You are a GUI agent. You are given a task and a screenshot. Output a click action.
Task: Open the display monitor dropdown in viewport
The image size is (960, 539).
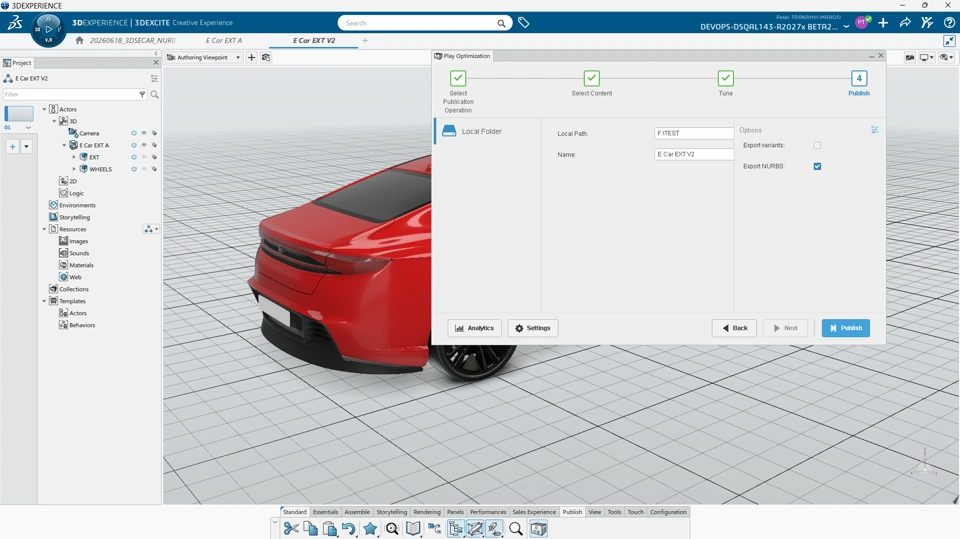click(926, 58)
